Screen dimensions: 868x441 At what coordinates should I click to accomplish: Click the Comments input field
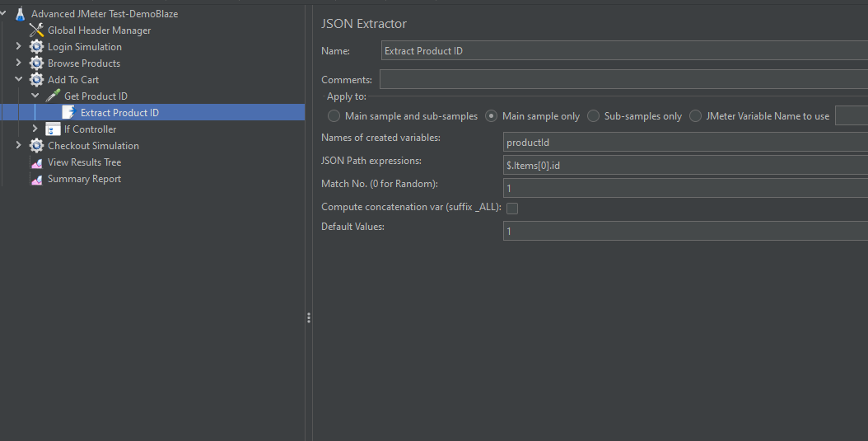point(624,79)
